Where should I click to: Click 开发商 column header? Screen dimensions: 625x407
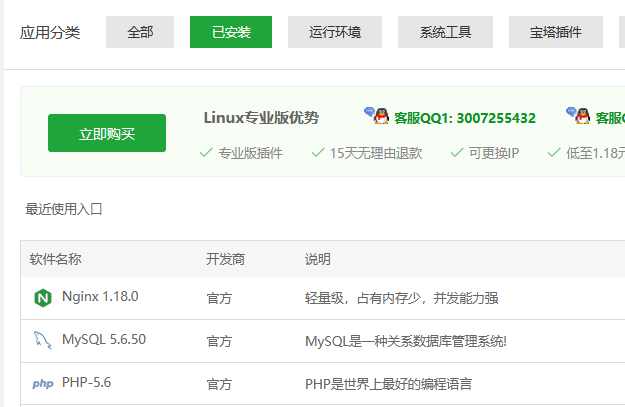(x=225, y=259)
